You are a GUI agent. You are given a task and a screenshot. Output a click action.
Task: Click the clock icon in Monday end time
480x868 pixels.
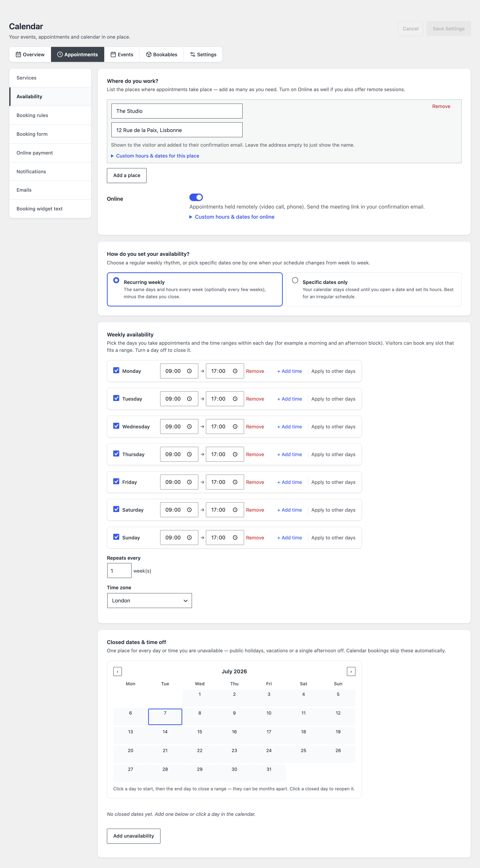coord(235,371)
